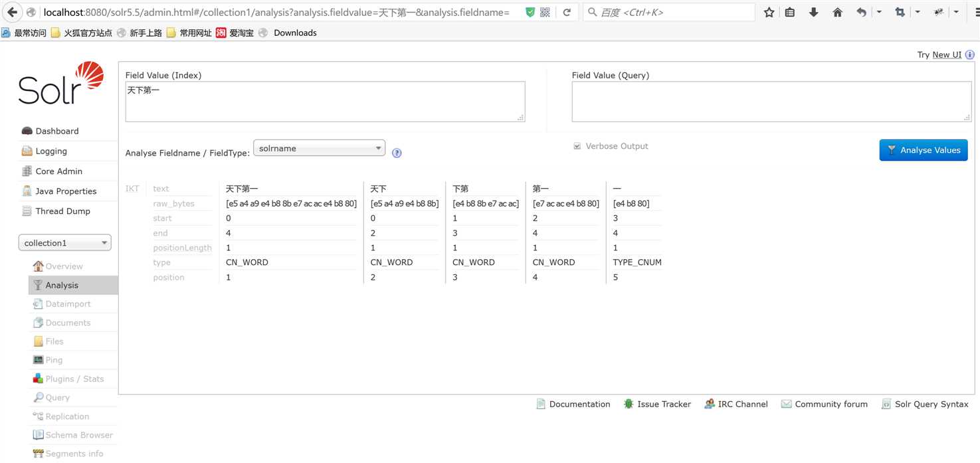
Task: Click the blue help icon beside fieldname dropdown
Action: point(397,153)
